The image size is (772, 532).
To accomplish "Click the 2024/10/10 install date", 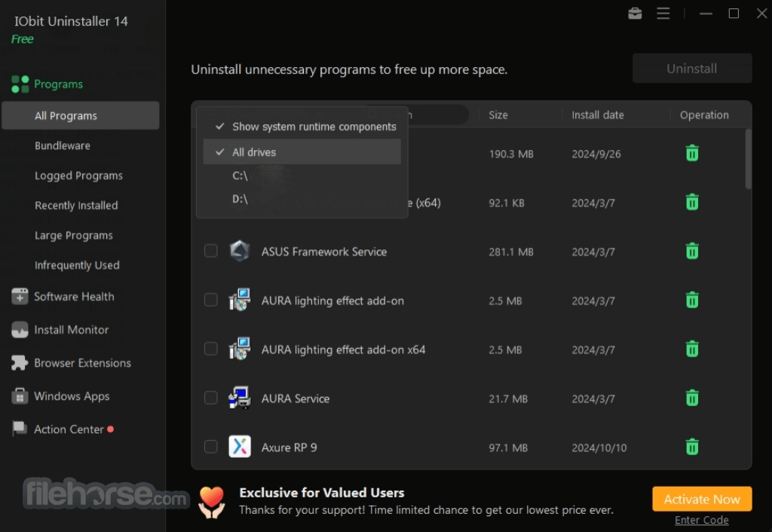I will click(x=599, y=448).
